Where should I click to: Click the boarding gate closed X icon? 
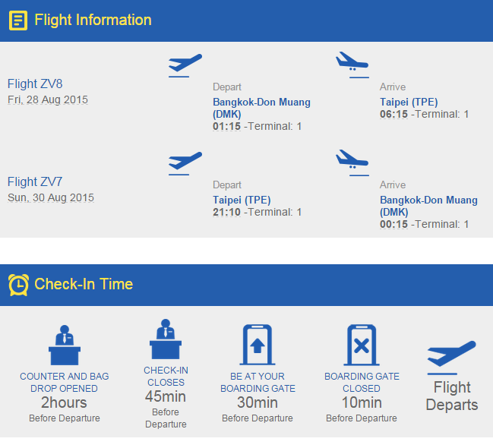point(362,345)
